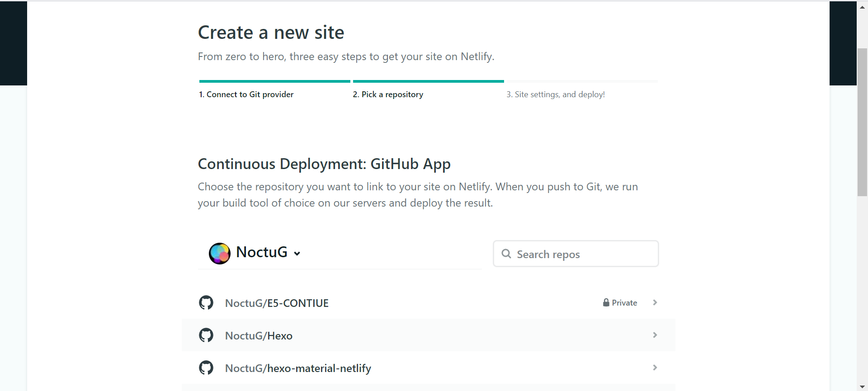Select the NoctuG/E5-CONTIUE repository
This screenshot has width=868, height=391.
click(428, 303)
